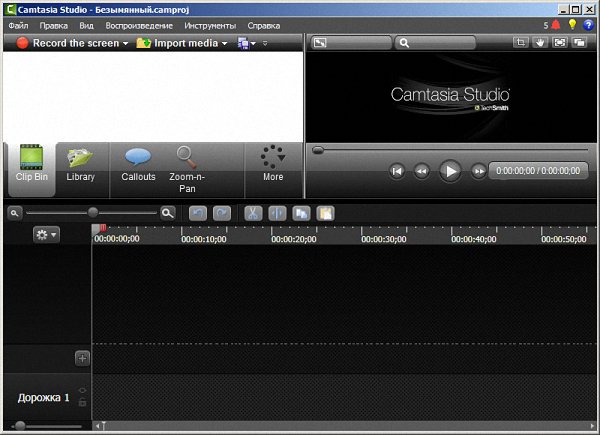The image size is (600, 435).
Task: Click the timeline zoom slider handle
Action: pos(93,212)
